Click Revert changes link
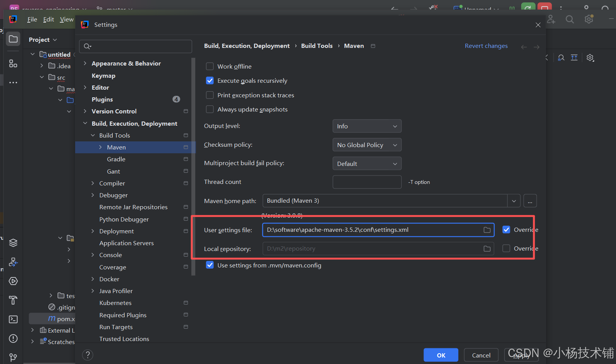The image size is (616, 364). point(486,46)
